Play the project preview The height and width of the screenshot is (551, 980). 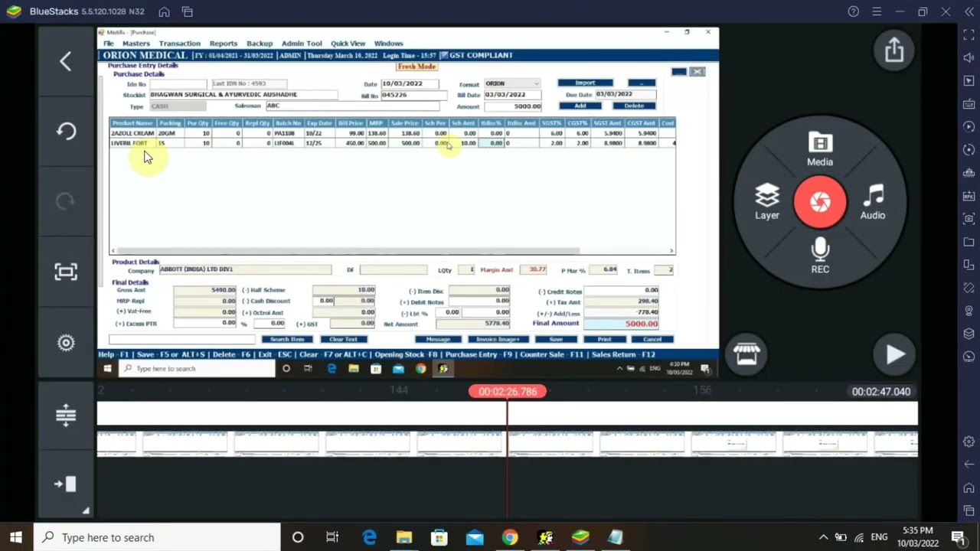(894, 354)
